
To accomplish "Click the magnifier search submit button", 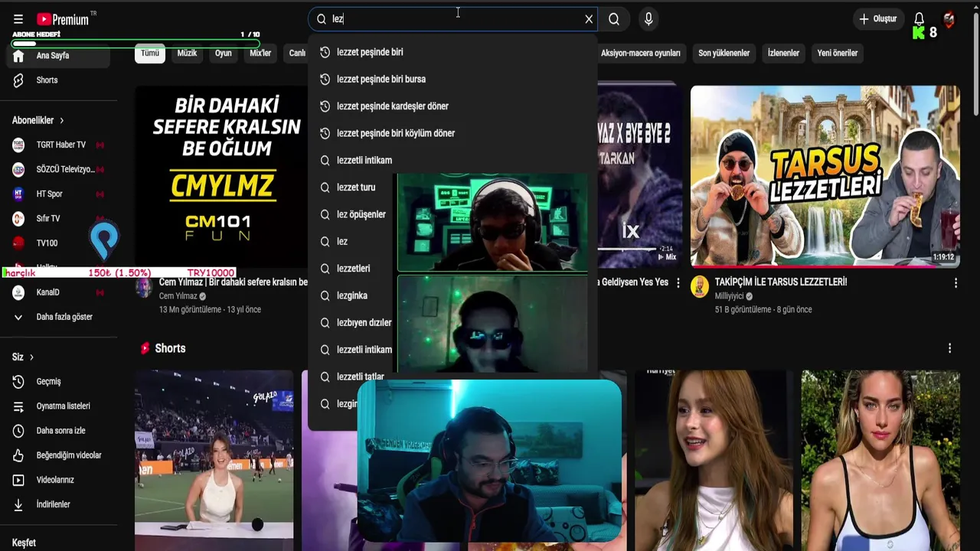I will click(x=614, y=19).
